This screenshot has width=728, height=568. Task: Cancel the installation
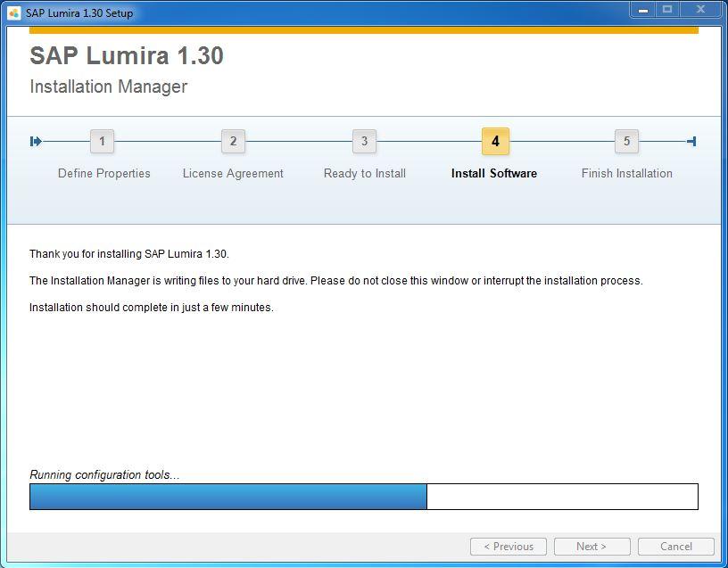(676, 547)
